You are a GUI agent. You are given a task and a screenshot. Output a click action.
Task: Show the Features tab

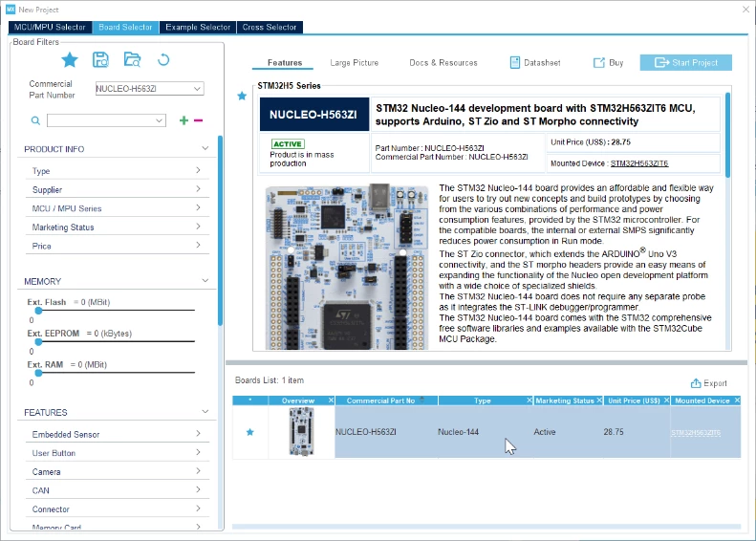click(x=285, y=63)
